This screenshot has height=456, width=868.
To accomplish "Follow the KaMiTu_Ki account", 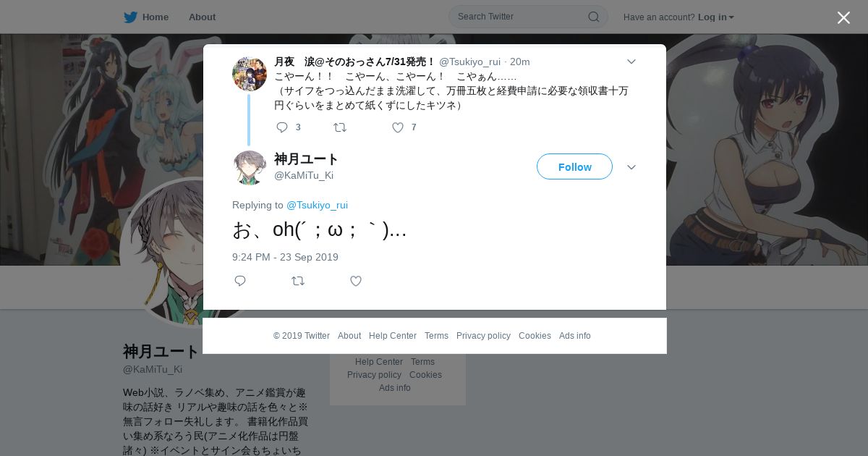I will (x=574, y=166).
